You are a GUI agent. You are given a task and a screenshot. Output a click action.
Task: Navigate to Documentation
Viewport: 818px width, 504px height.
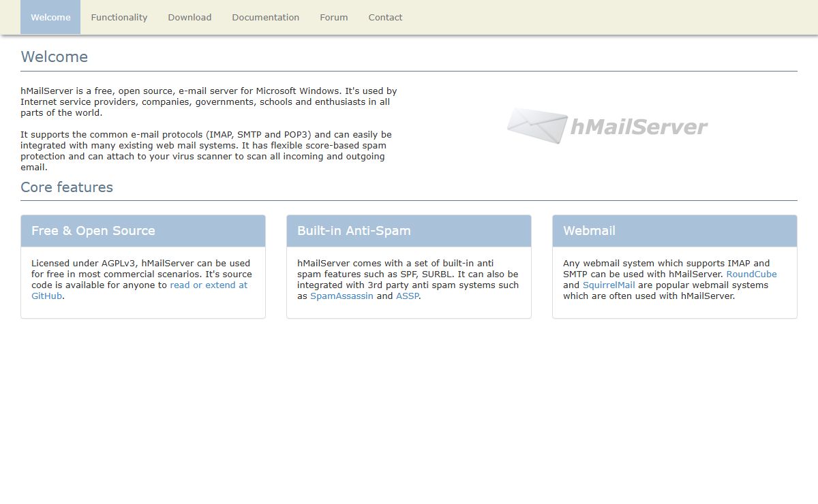coord(265,17)
